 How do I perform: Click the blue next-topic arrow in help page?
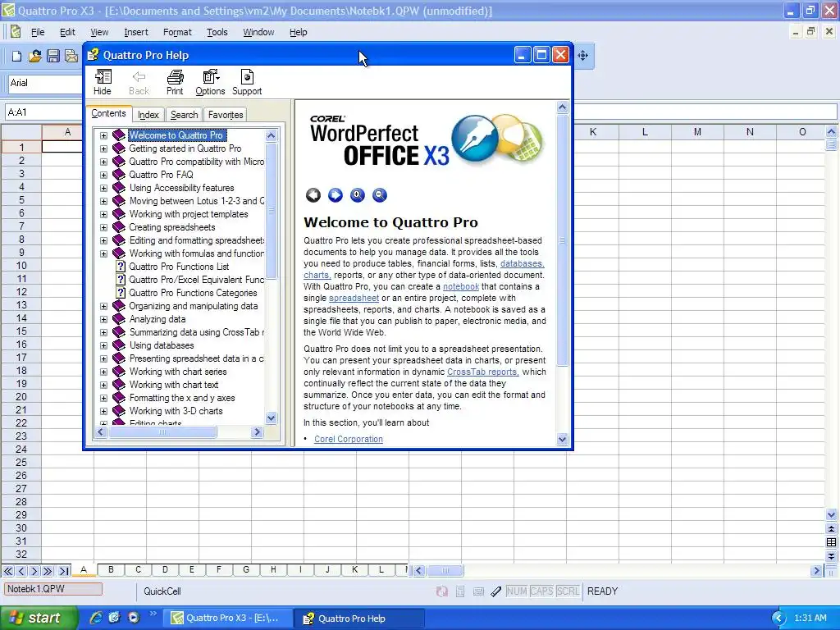[336, 195]
